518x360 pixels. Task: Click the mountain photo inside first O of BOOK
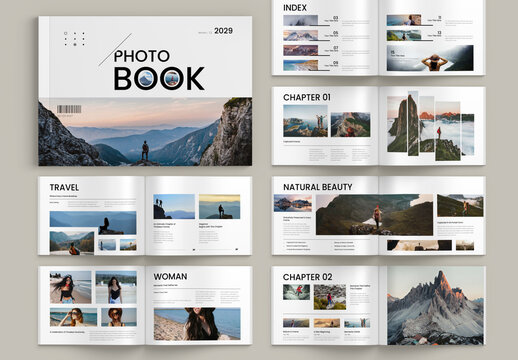[x=146, y=79]
